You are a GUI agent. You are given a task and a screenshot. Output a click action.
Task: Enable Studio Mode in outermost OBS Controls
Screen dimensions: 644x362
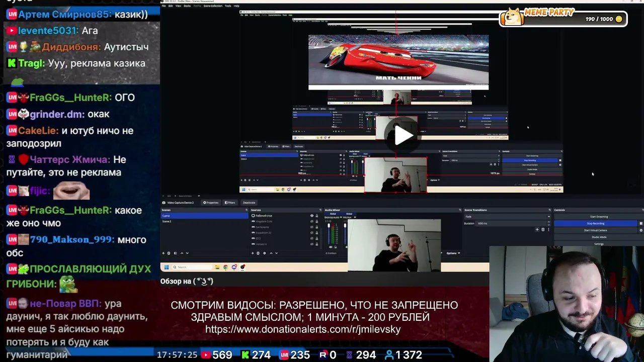[599, 237]
